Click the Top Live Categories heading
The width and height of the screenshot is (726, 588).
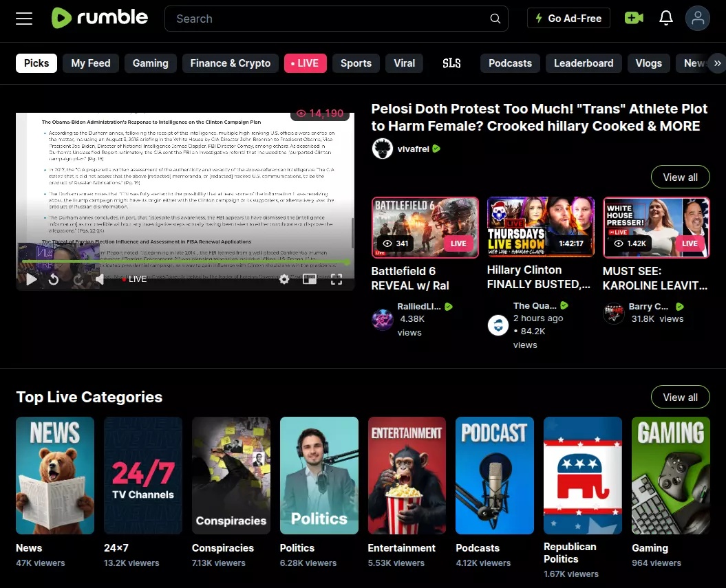[x=89, y=397]
